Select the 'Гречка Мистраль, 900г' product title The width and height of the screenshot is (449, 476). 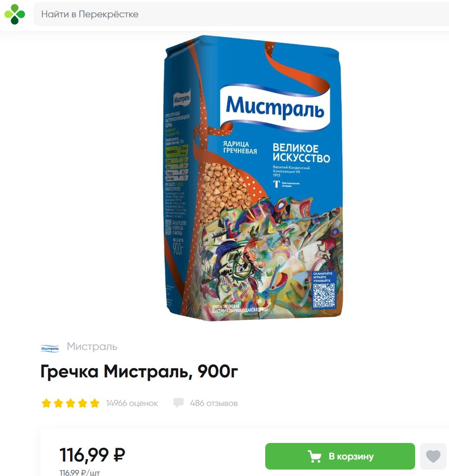click(139, 371)
